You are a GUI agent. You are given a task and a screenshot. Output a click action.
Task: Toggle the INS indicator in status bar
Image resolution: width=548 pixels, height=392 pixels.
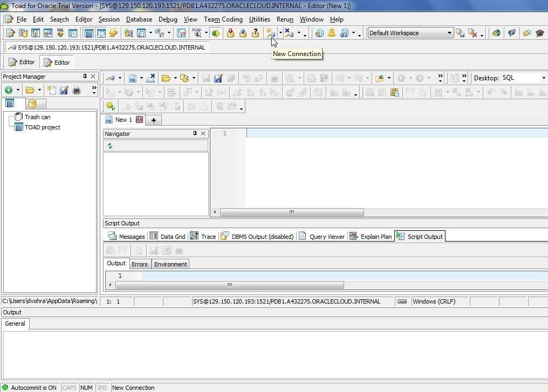click(x=102, y=388)
